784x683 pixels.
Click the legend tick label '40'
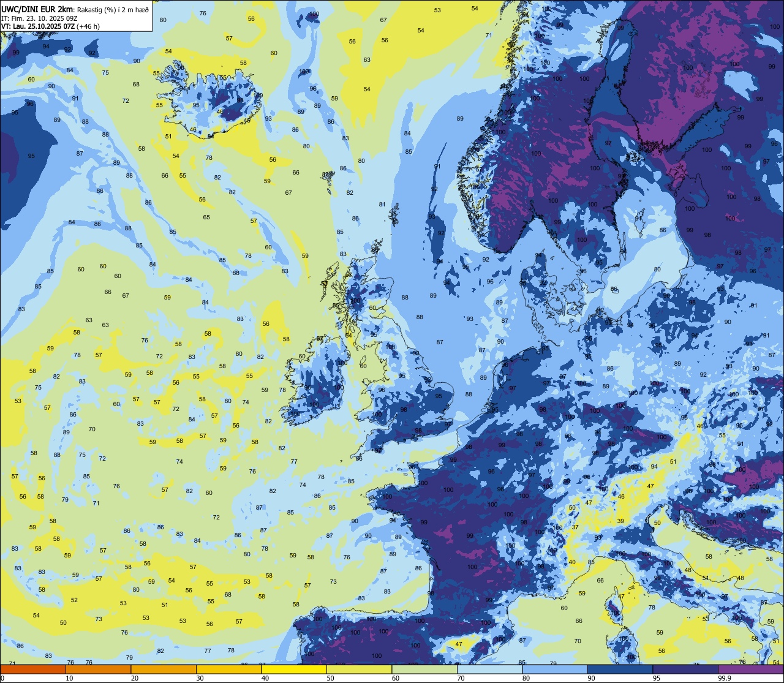(265, 678)
